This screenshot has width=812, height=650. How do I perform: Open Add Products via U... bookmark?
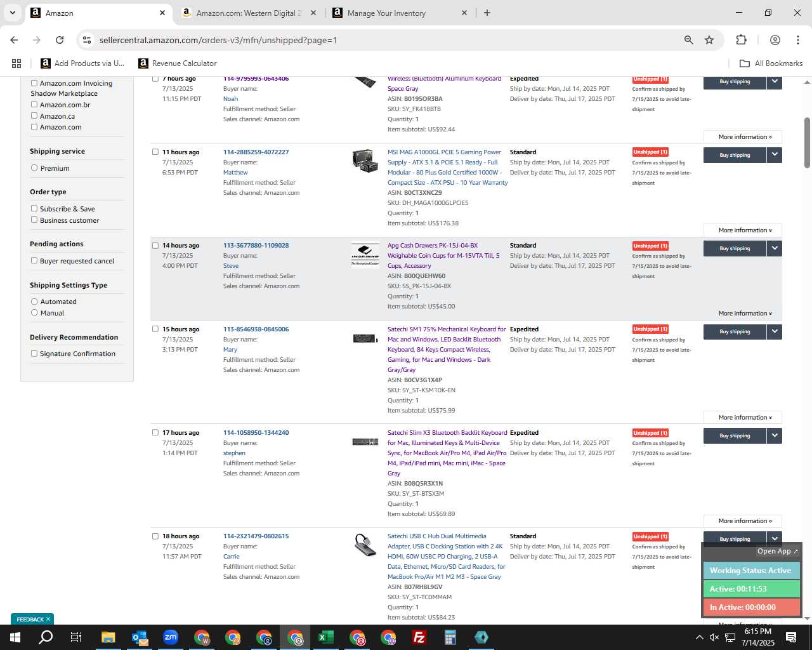82,63
